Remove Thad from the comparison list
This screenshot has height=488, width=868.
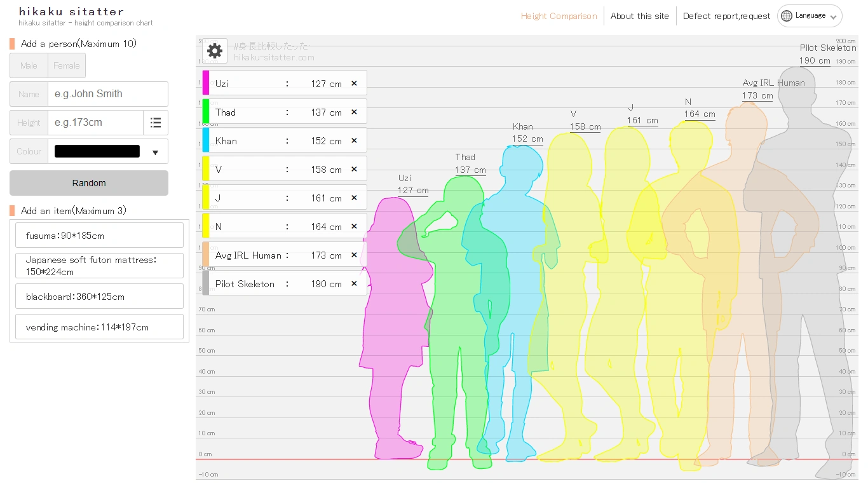(354, 111)
